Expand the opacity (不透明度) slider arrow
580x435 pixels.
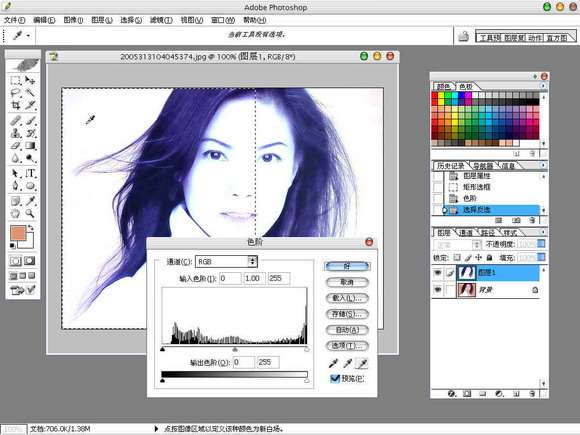pyautogui.click(x=541, y=244)
